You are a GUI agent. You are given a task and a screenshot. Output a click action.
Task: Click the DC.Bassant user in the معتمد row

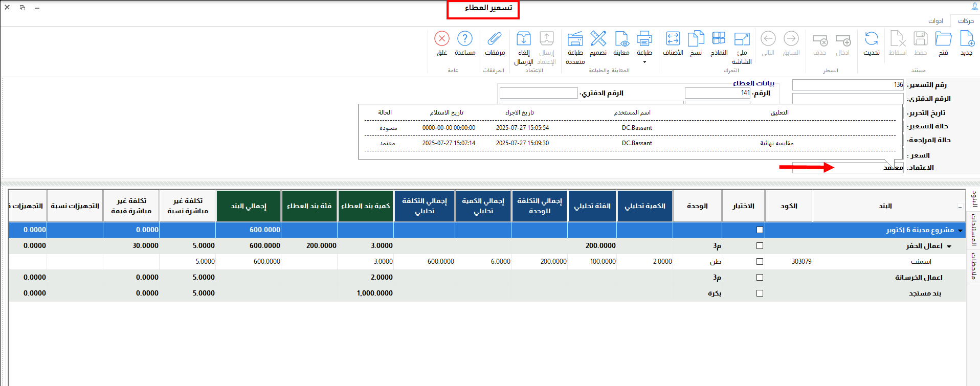point(637,143)
